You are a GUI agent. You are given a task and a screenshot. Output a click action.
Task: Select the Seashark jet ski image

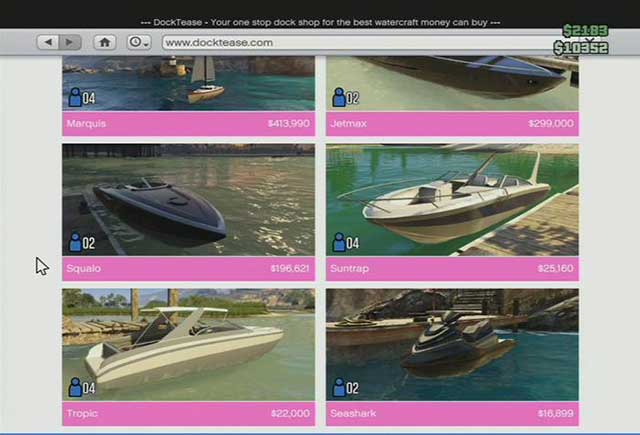pos(452,345)
